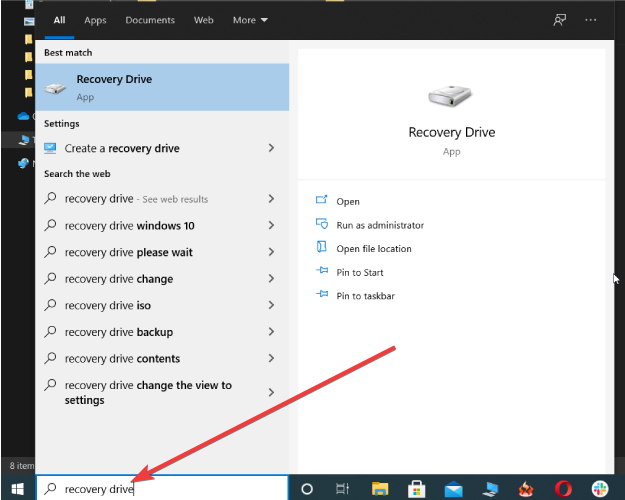
Task: Expand 'recovery drive backup' chevron
Action: tap(271, 332)
